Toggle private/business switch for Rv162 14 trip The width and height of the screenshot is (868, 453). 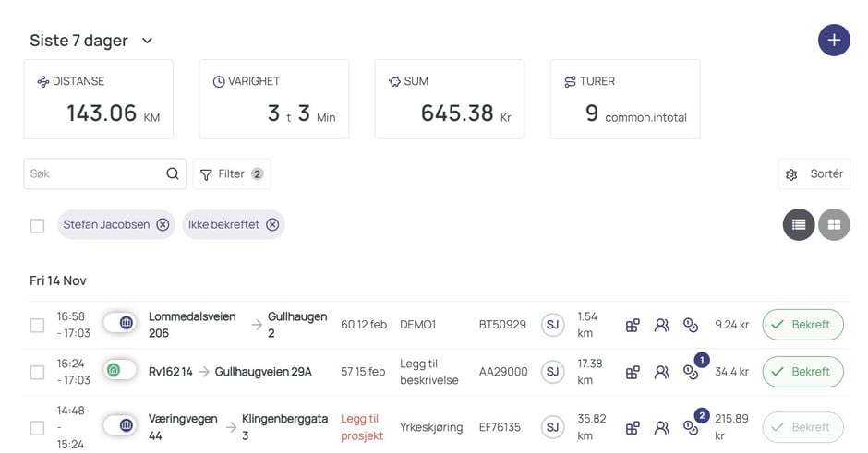click(119, 370)
